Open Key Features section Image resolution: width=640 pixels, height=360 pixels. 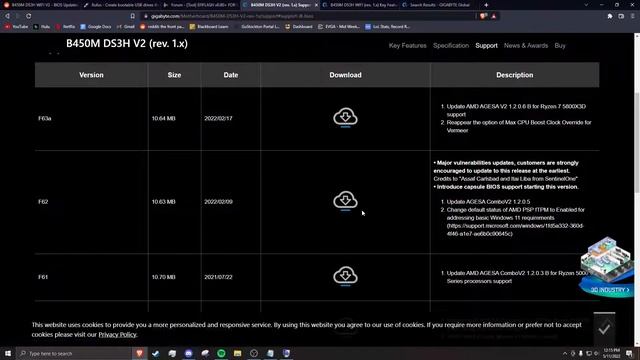(407, 46)
